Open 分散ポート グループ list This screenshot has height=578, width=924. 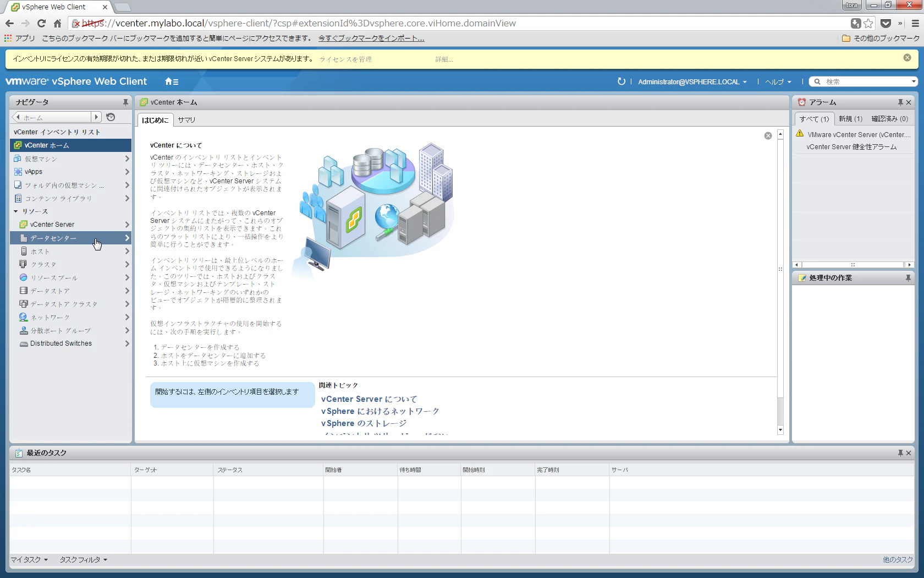pos(70,330)
